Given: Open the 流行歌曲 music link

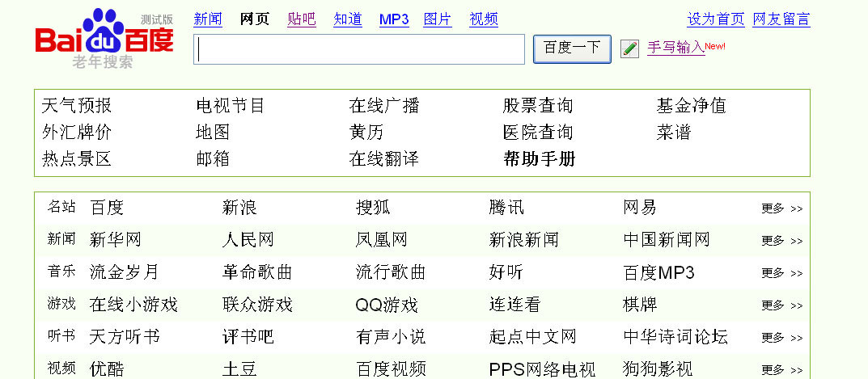Looking at the screenshot, I should click(390, 272).
